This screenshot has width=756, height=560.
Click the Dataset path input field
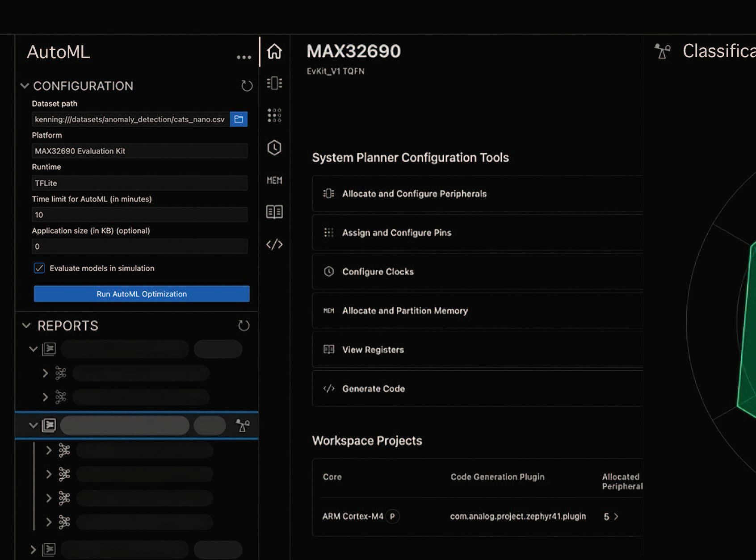(130, 119)
